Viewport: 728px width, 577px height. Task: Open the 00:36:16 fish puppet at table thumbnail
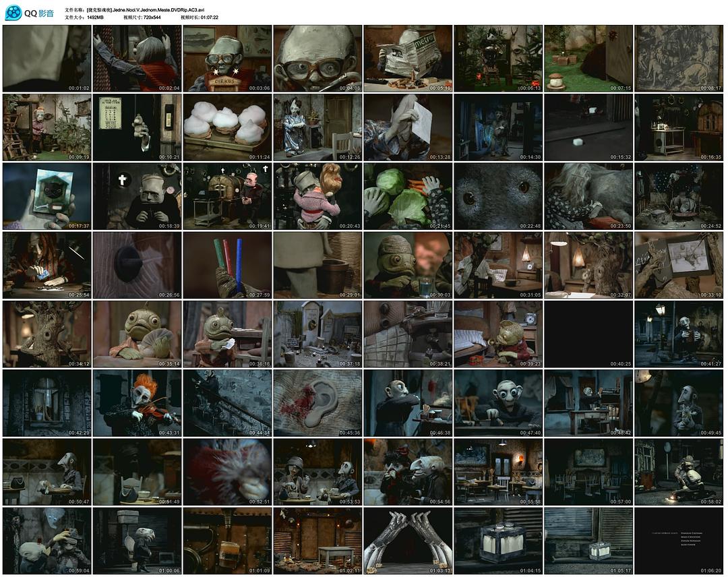(228, 334)
